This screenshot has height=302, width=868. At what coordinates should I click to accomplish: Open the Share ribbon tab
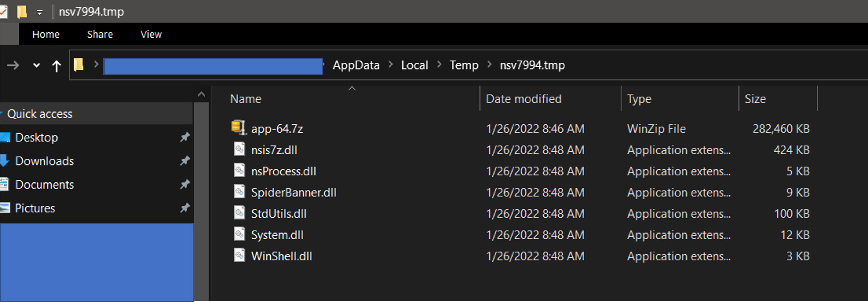click(99, 34)
